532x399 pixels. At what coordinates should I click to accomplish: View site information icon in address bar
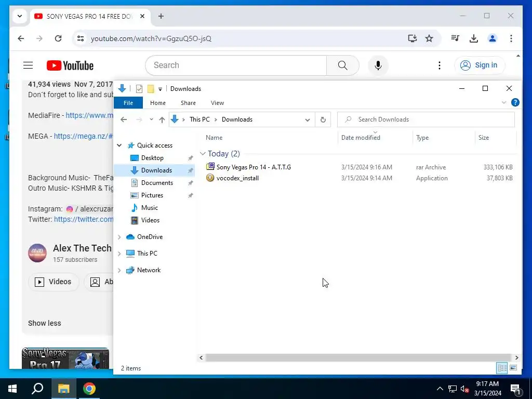coord(81,38)
